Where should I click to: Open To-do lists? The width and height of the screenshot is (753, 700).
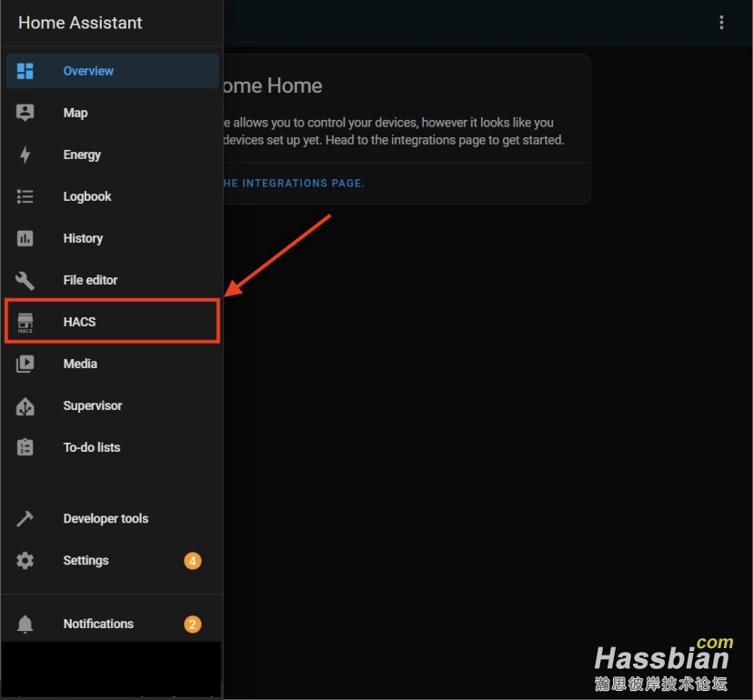(113, 447)
